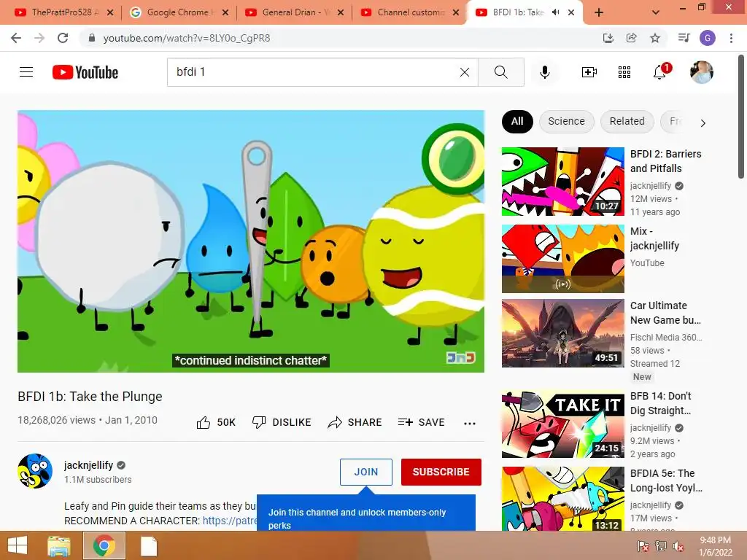
Task: Open the BFB 14 TAKE IT thumbnail
Action: [562, 424]
